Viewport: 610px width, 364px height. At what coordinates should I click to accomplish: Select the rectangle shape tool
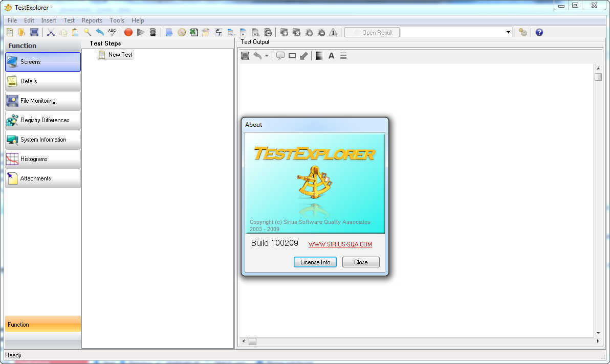292,56
